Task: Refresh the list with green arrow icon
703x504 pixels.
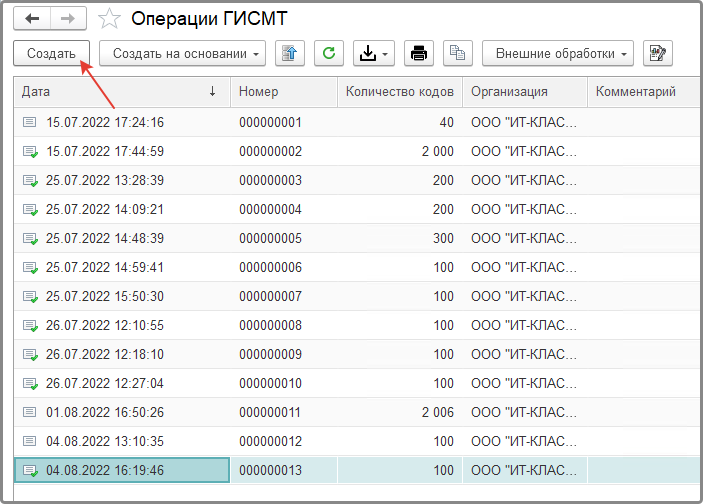Action: point(329,53)
